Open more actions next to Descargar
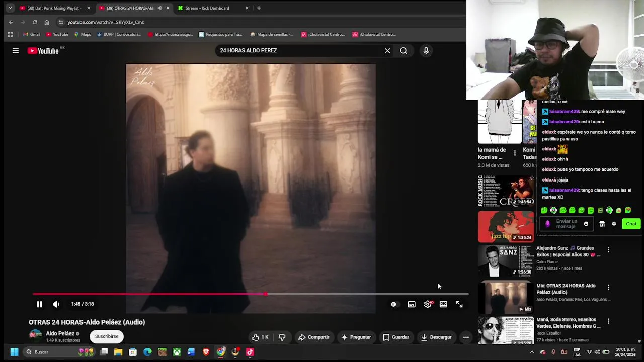644x362 pixels. [x=466, y=337]
